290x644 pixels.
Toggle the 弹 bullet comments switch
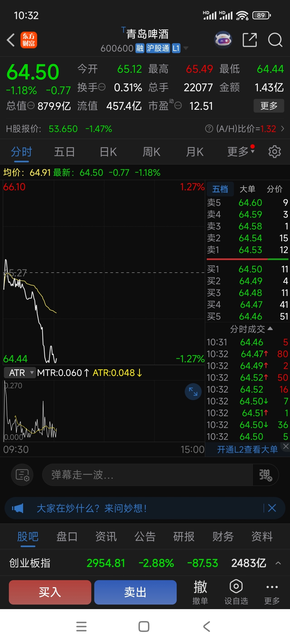266,475
